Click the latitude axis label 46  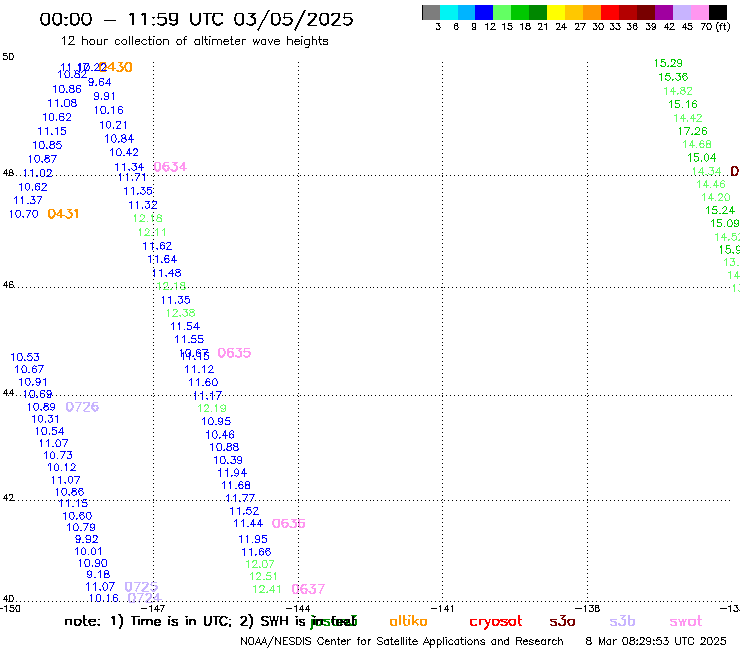(x=8, y=285)
